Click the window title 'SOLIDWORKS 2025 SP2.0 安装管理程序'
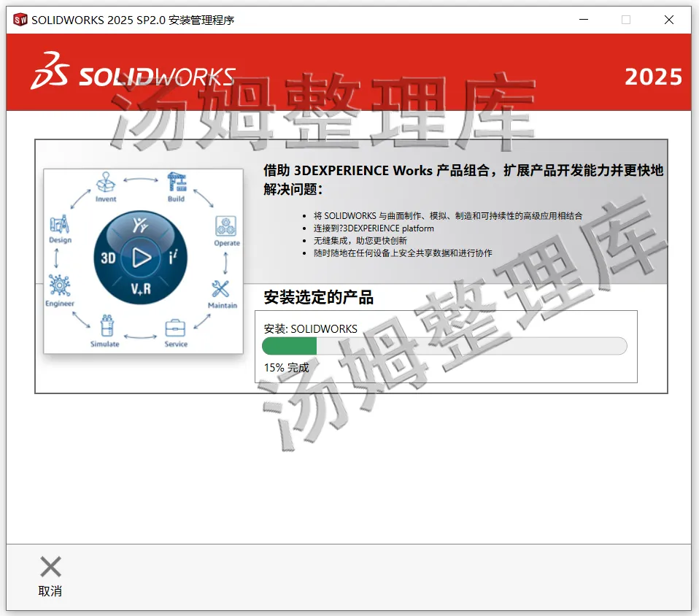The height and width of the screenshot is (616, 699). (133, 20)
